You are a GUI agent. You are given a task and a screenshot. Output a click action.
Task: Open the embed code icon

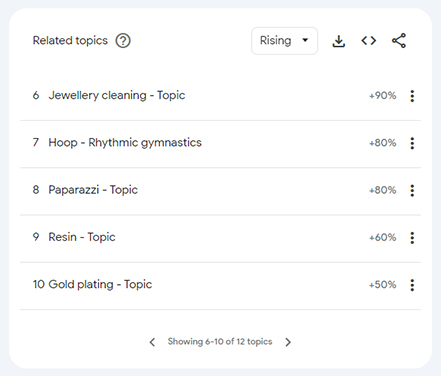tap(369, 41)
